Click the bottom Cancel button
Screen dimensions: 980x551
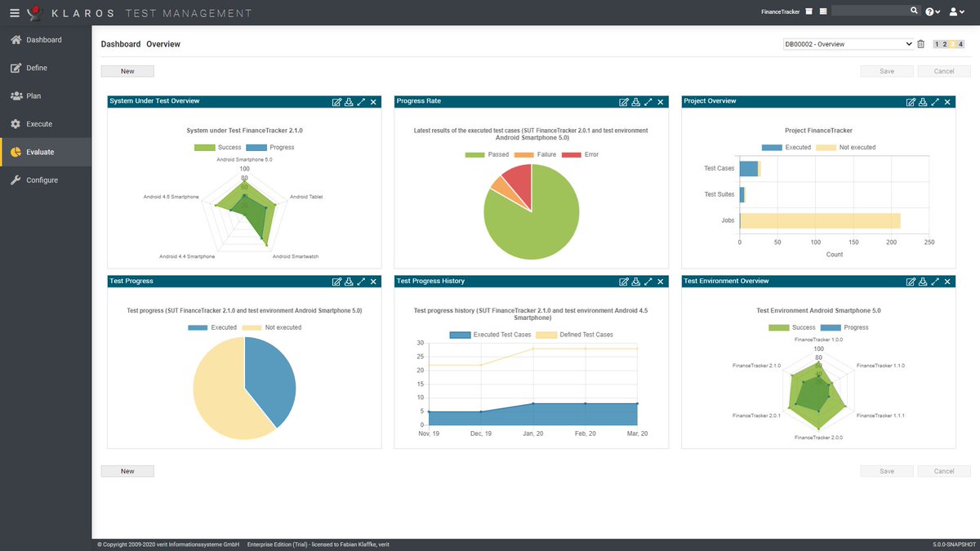pos(944,471)
